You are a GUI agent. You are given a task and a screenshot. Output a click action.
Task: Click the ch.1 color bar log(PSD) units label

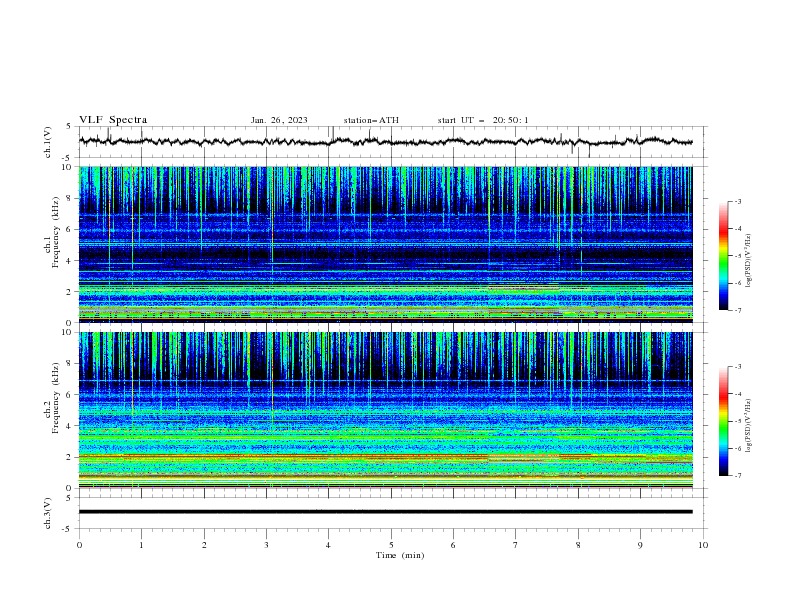click(749, 261)
